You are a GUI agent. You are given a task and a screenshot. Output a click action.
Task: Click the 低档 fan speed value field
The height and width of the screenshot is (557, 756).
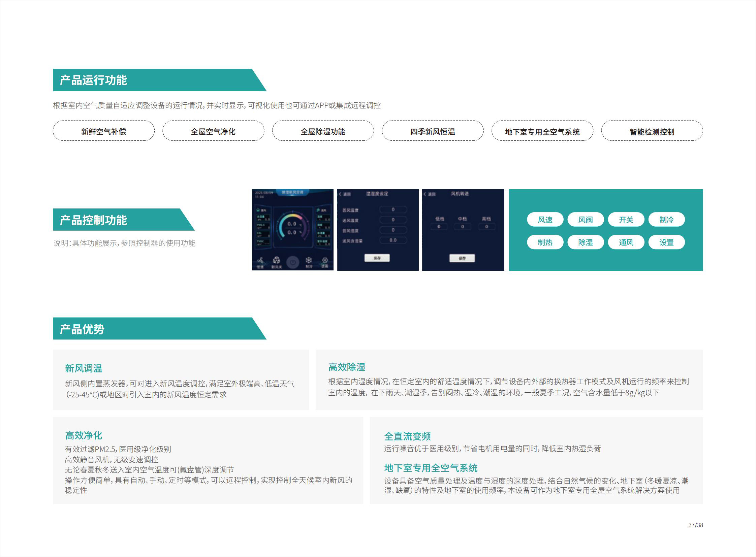click(439, 227)
